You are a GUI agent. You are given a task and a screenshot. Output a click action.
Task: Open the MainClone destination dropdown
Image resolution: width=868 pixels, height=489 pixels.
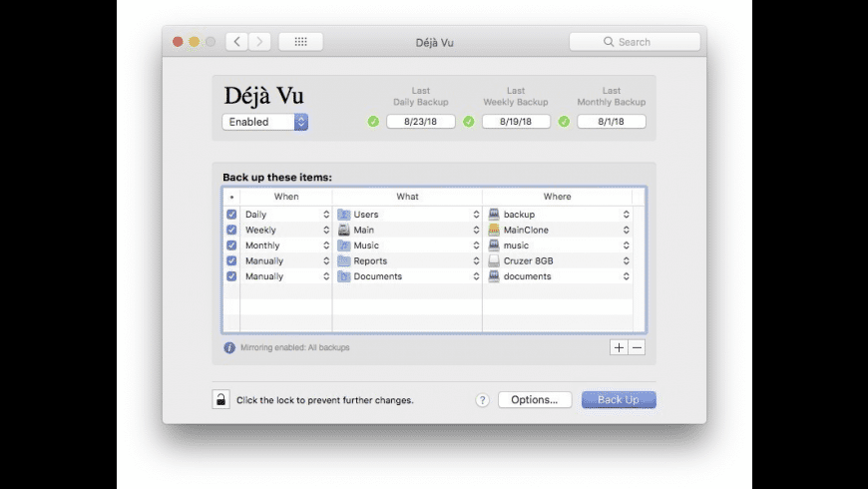[558, 230]
